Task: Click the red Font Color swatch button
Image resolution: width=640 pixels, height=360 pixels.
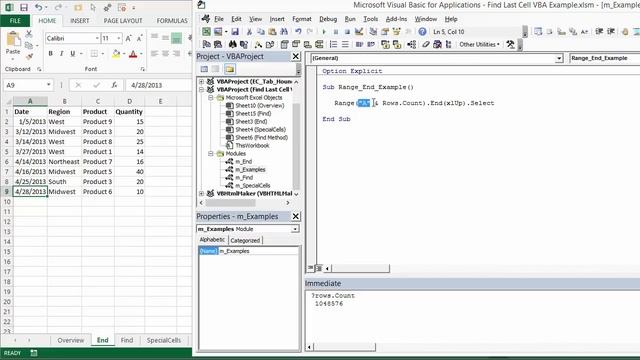Action: [133, 53]
